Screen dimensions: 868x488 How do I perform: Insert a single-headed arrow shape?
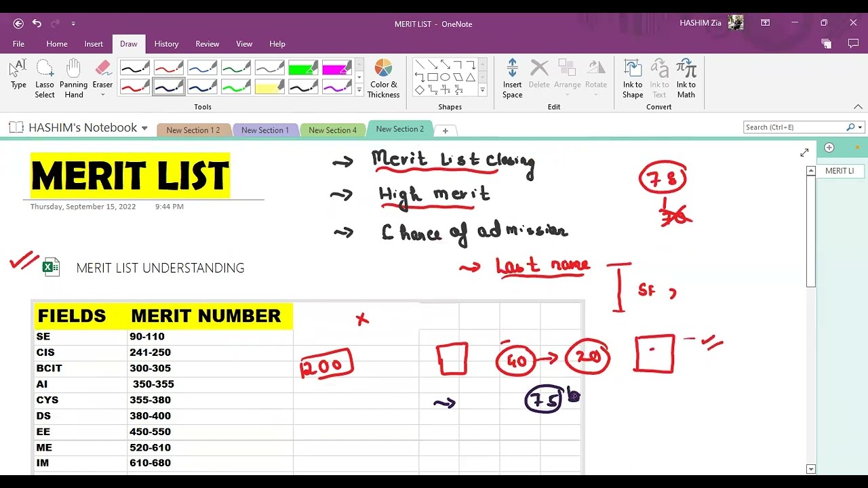click(x=432, y=64)
